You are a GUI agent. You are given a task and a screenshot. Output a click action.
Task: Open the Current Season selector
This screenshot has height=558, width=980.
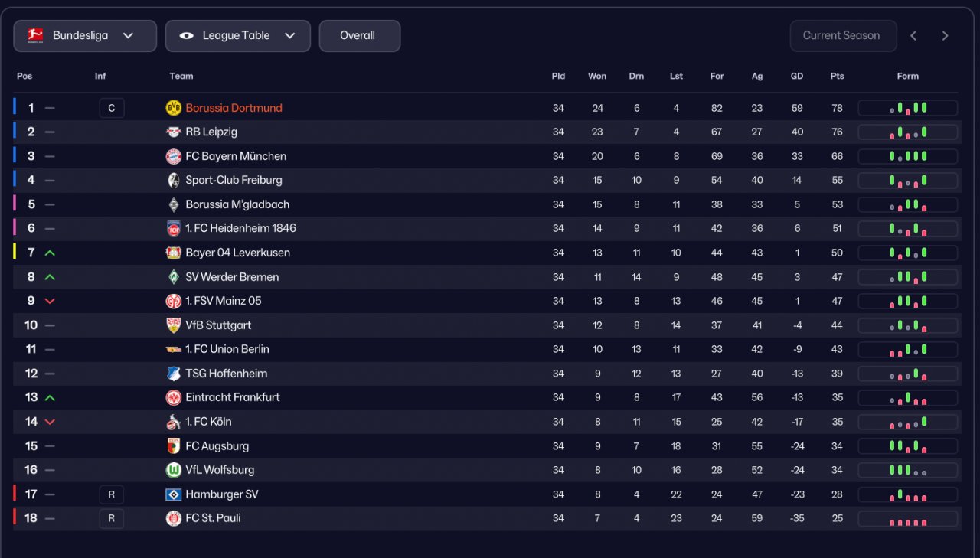[x=842, y=36]
